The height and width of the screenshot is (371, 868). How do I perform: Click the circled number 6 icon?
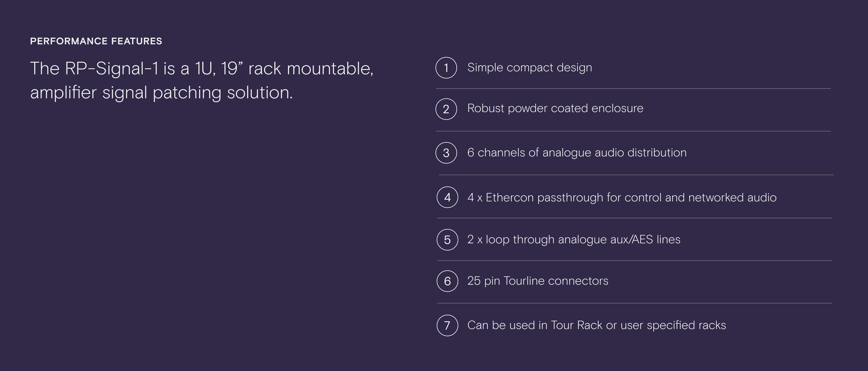click(447, 281)
